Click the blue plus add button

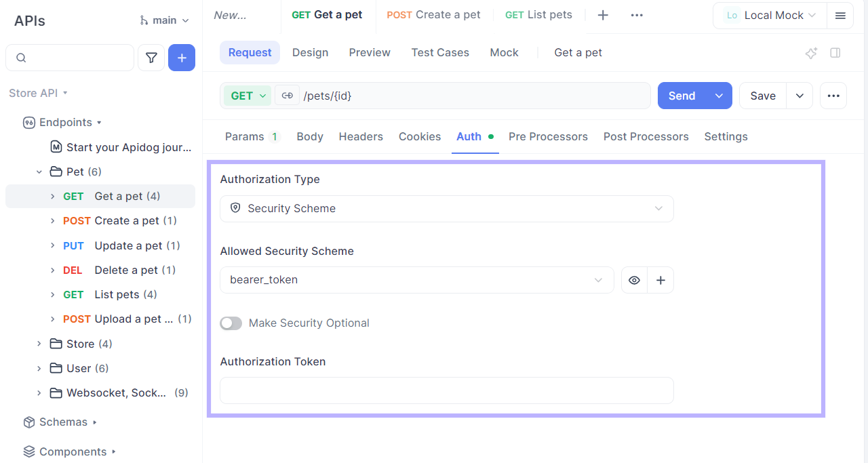tap(182, 58)
